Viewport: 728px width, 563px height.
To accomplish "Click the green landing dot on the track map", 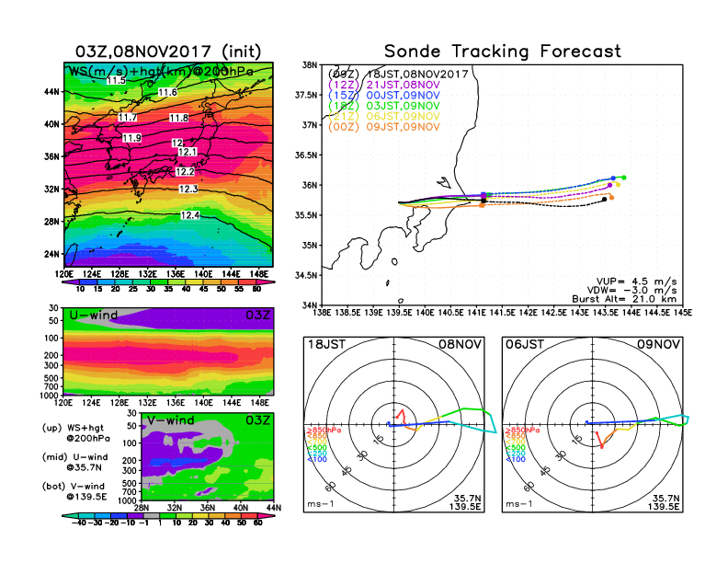I will click(624, 178).
